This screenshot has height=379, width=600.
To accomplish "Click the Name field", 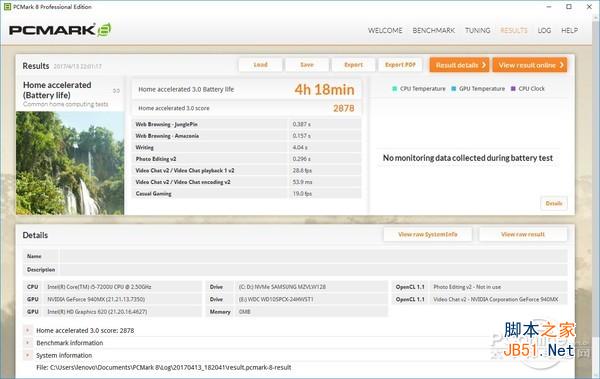I will [313, 256].
